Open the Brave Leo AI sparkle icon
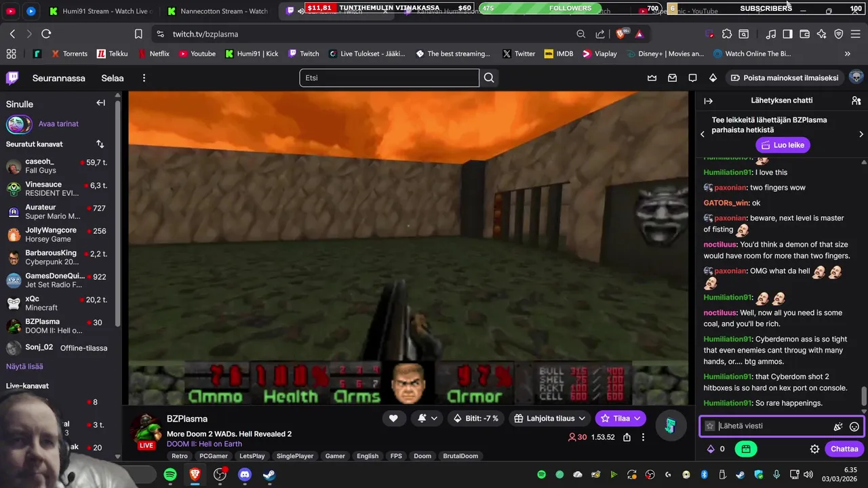The width and height of the screenshot is (868, 488). pos(821,34)
